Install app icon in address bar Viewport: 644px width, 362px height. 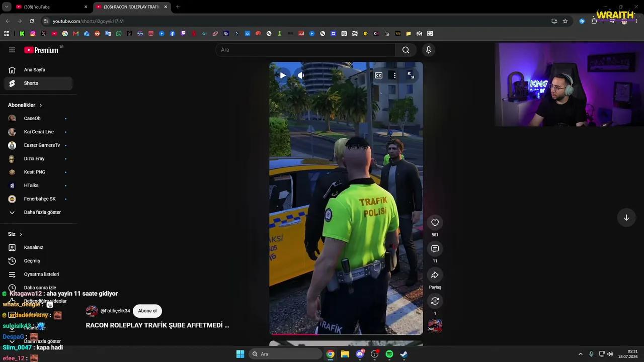pyautogui.click(x=554, y=21)
